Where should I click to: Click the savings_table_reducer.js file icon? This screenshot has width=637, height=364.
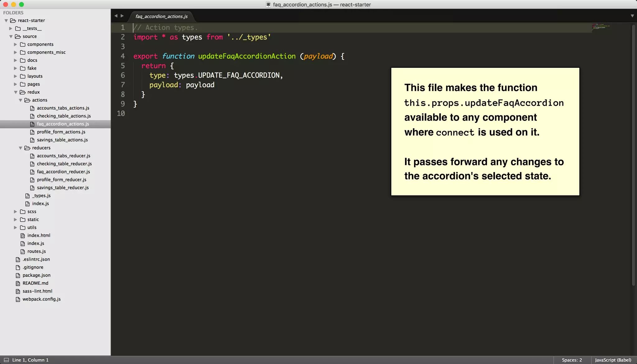click(x=32, y=188)
